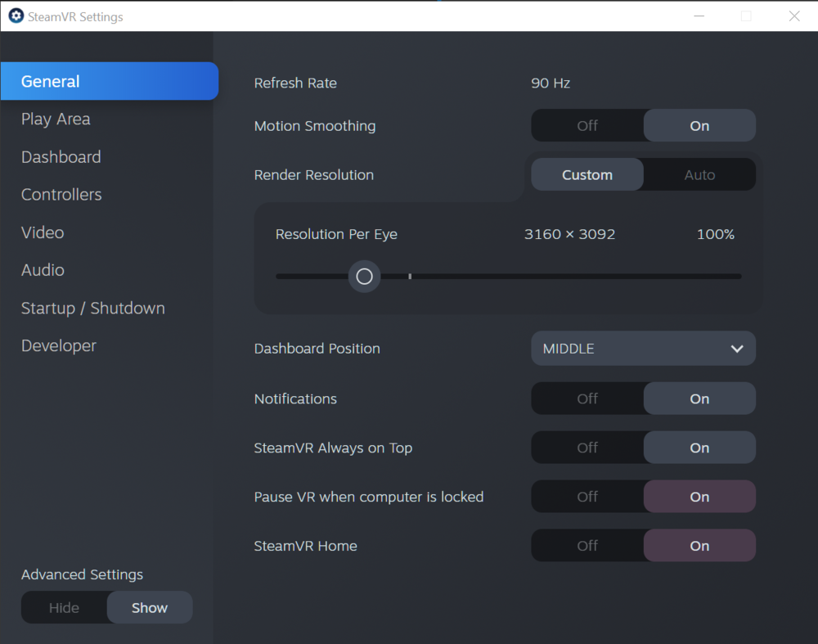Open the Dashboard settings page
Screen dimensions: 818x644
point(61,156)
